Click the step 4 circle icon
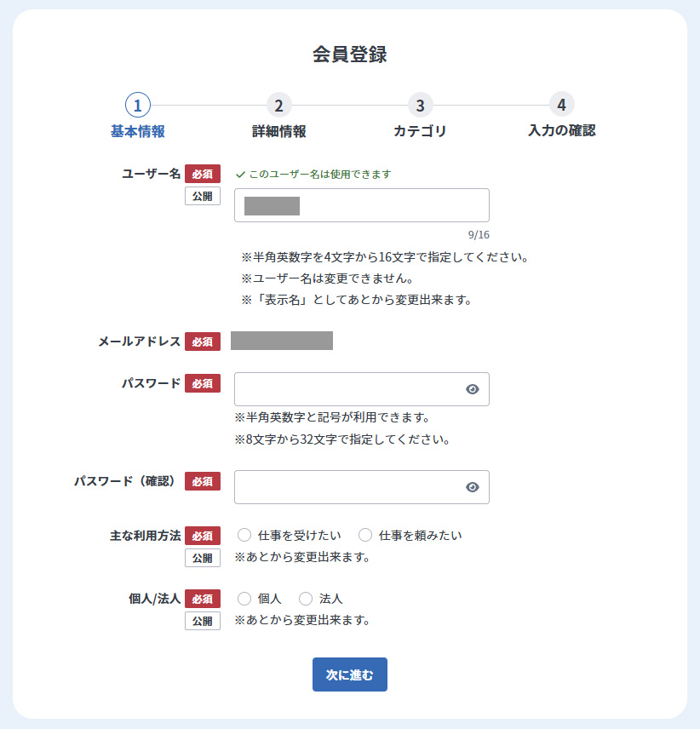Screen dimensions: 700x729 [x=561, y=104]
